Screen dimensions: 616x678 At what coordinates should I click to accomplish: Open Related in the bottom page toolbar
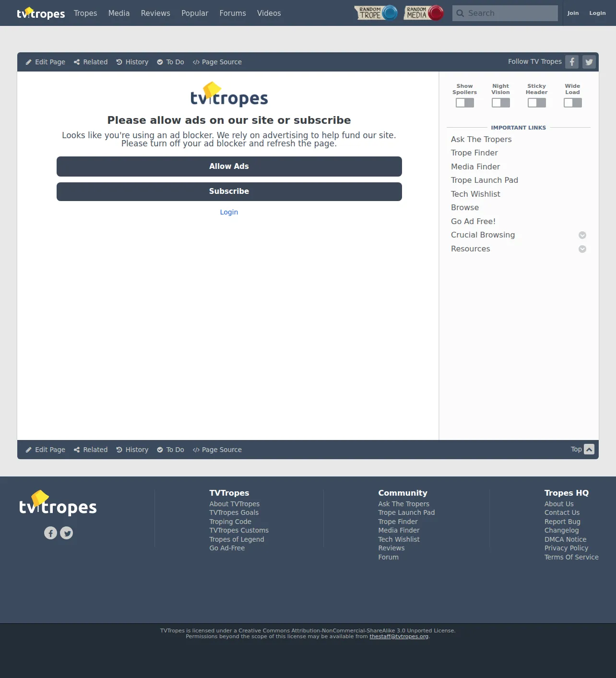tap(91, 450)
